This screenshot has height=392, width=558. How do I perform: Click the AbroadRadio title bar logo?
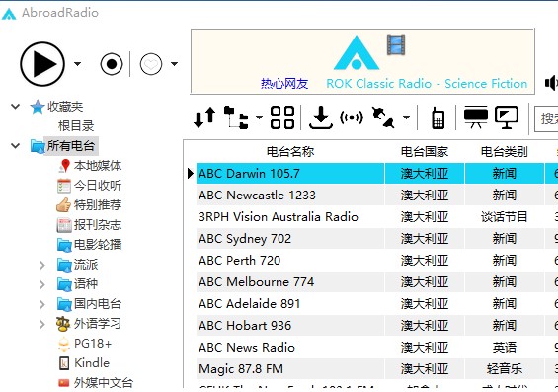pos(9,14)
